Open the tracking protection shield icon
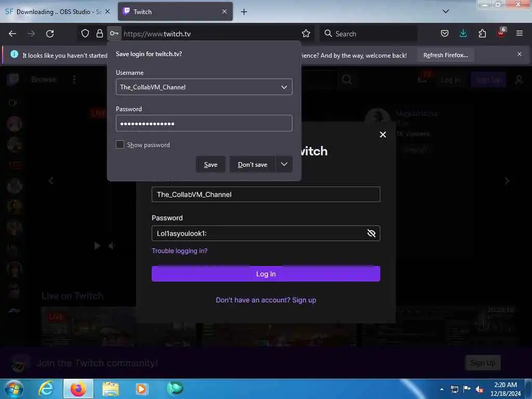 click(x=85, y=34)
